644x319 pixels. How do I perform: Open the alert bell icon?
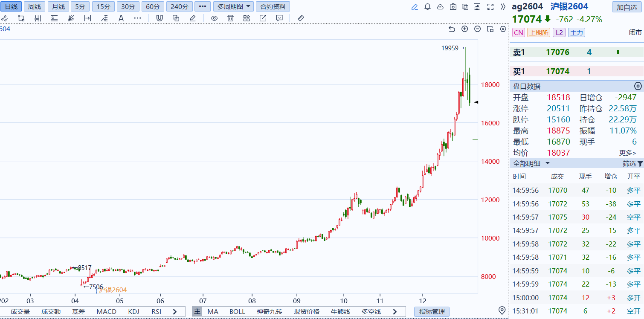tap(427, 7)
